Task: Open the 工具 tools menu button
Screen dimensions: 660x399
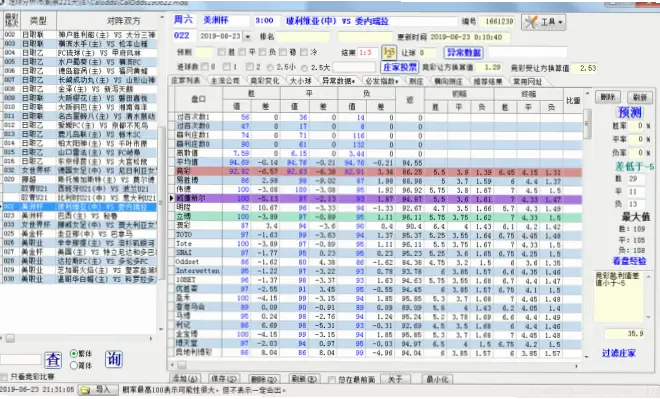Action: click(543, 22)
